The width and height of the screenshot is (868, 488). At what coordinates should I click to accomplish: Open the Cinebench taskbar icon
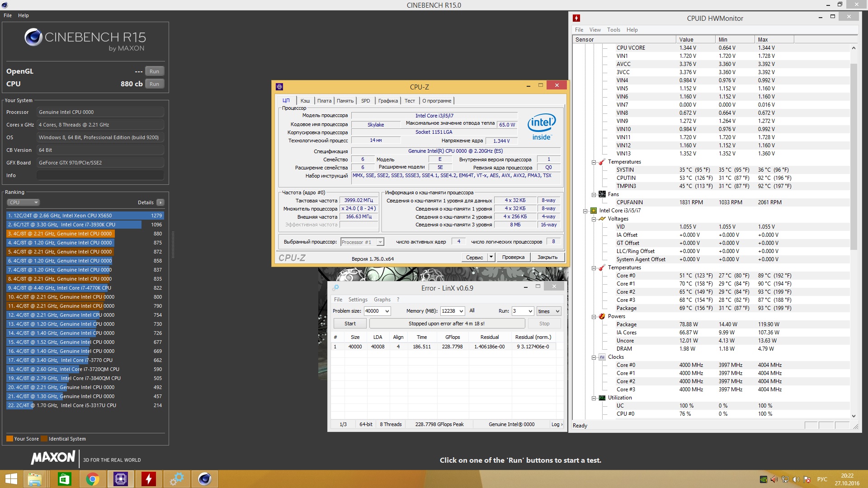click(204, 479)
